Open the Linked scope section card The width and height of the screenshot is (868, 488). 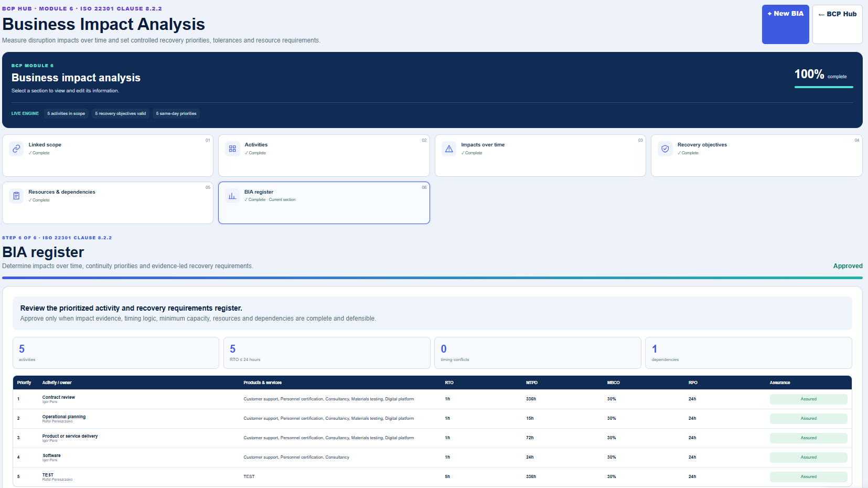pyautogui.click(x=108, y=155)
